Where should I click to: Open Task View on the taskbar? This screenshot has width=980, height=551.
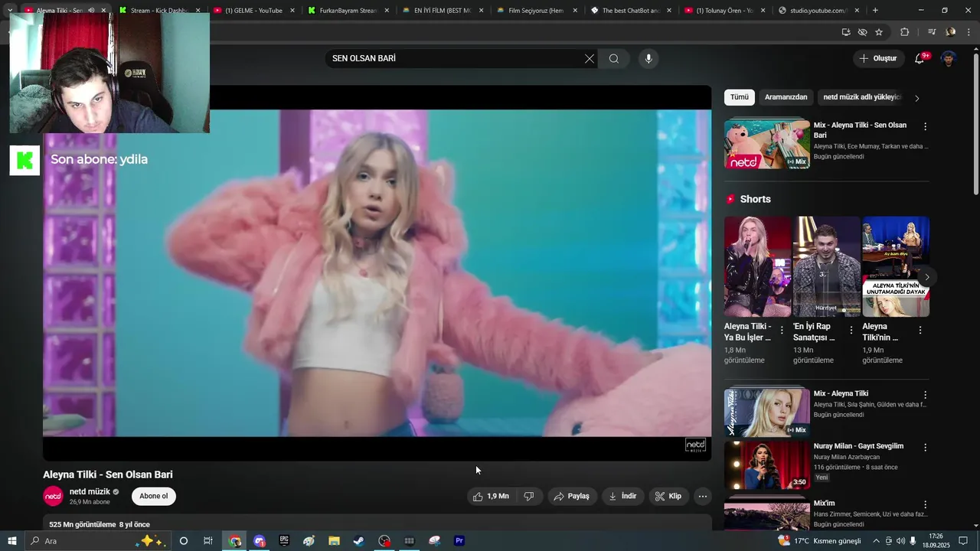208,541
